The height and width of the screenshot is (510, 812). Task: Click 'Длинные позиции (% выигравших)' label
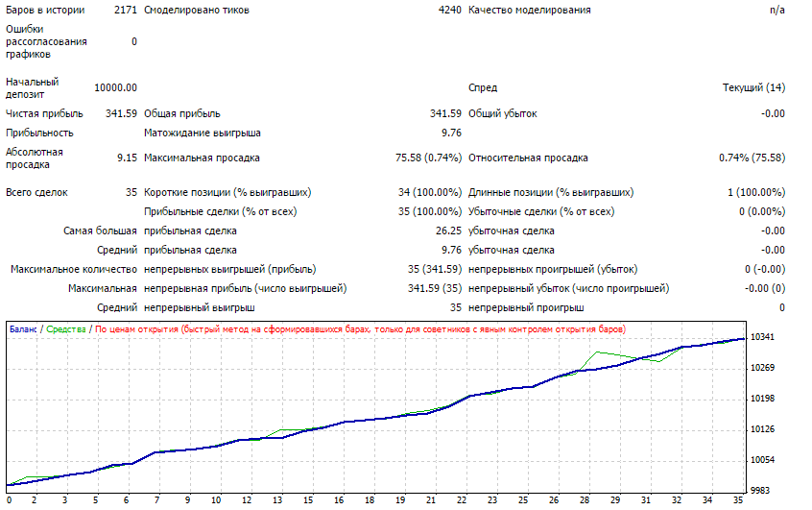[551, 192]
